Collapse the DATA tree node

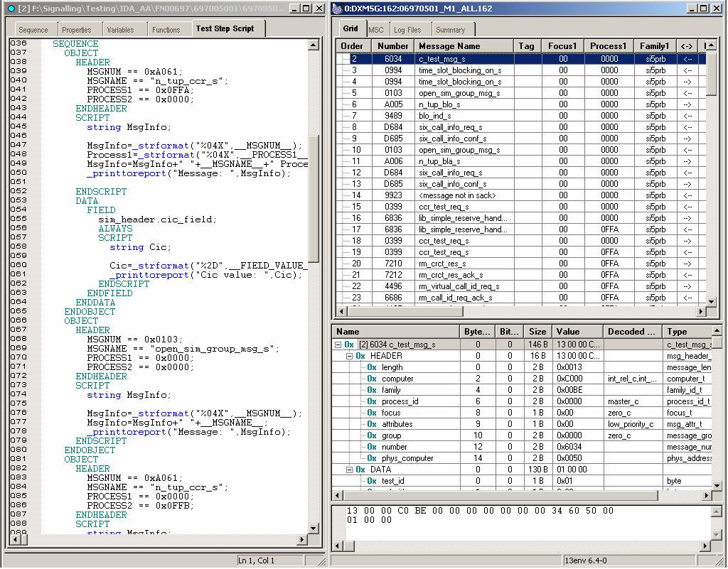349,470
